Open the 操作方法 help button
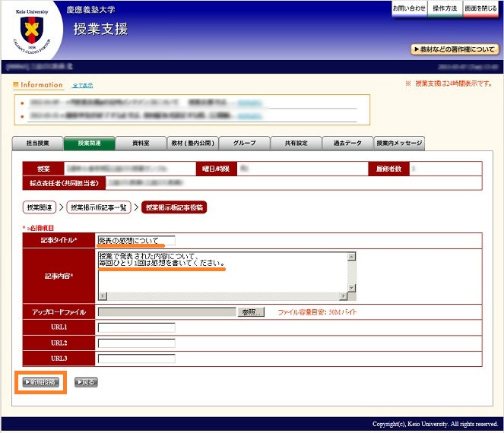Viewport: 504px width, 433px height. click(445, 8)
